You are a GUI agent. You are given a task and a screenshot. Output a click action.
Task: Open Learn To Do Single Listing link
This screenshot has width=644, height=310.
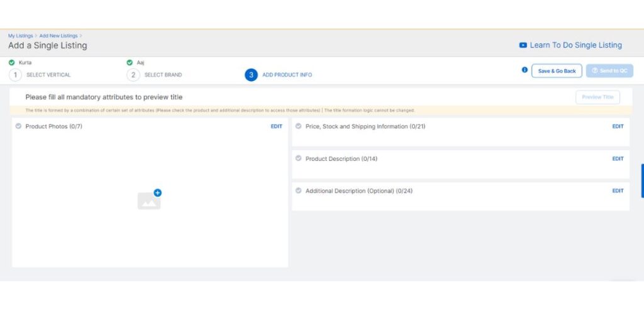coord(576,45)
